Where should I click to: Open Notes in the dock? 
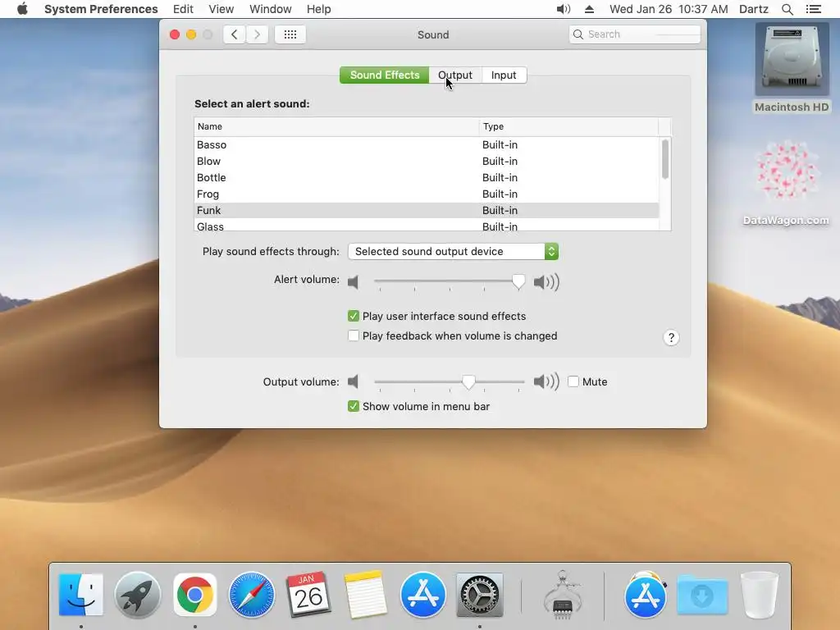(x=366, y=595)
